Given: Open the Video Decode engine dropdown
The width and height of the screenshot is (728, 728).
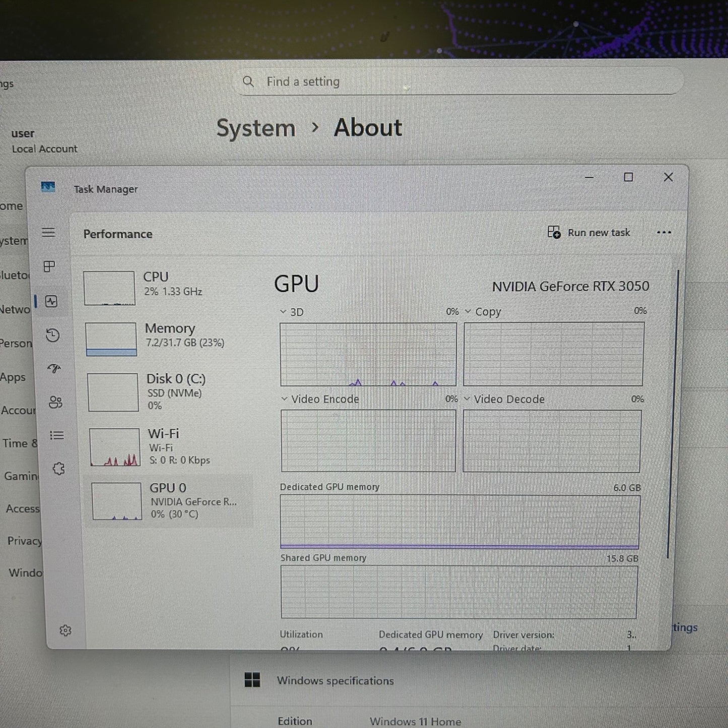Looking at the screenshot, I should point(467,399).
